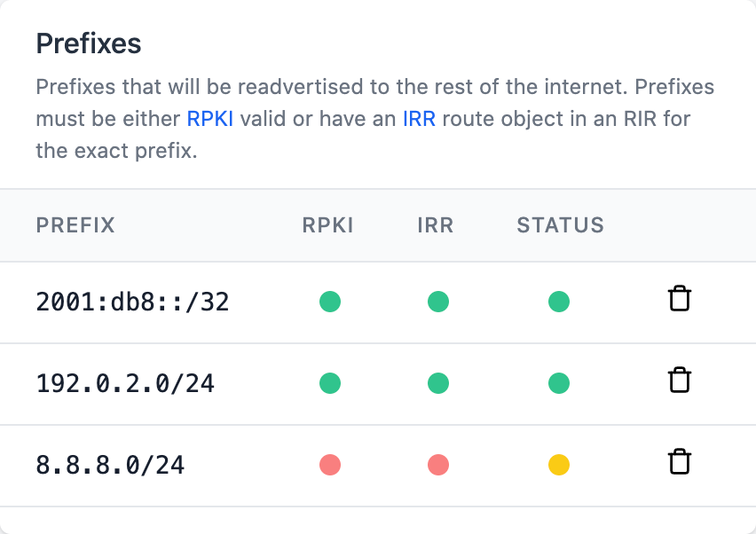756x534 pixels.
Task: Click the PREFIX column header
Action: (75, 225)
